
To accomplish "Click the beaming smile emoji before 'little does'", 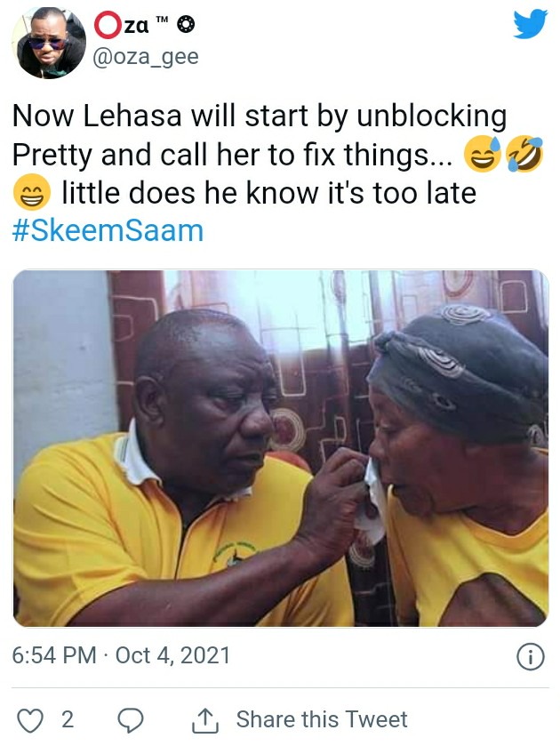I will point(31,192).
